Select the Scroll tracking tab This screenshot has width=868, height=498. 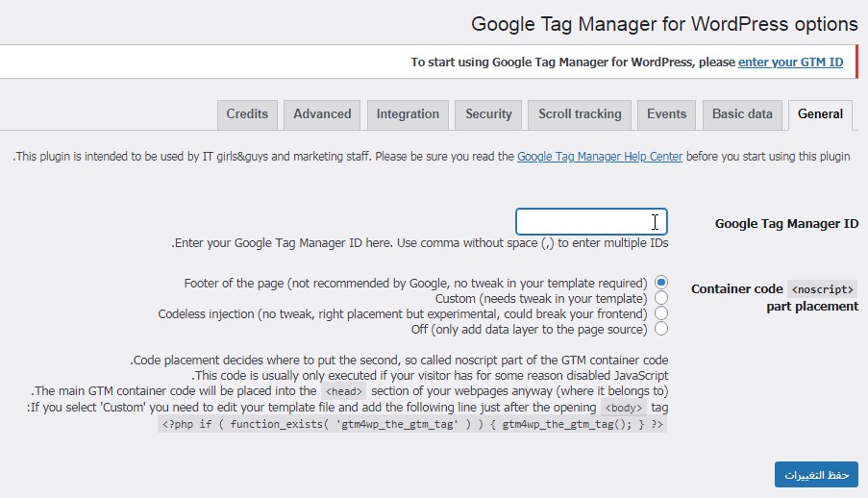[x=580, y=113]
